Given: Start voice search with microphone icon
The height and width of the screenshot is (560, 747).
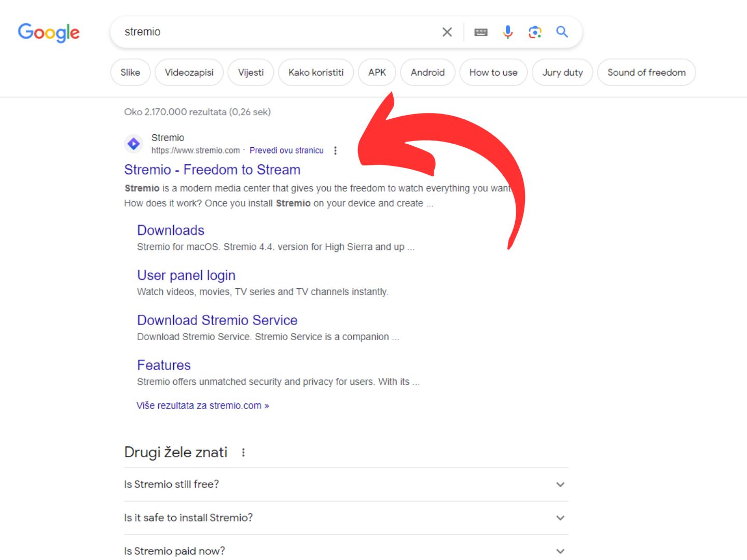Looking at the screenshot, I should (x=508, y=32).
